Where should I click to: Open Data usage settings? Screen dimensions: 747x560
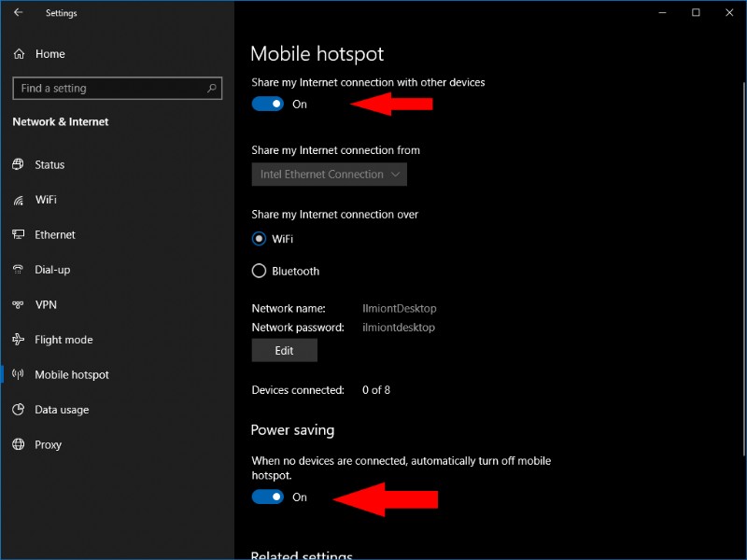pos(58,410)
